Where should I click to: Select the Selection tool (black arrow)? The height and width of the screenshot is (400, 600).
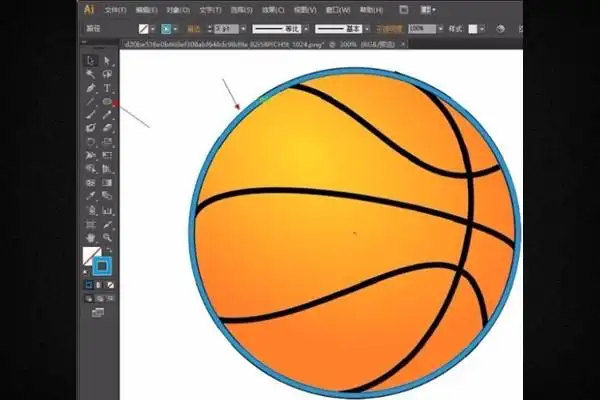91,60
